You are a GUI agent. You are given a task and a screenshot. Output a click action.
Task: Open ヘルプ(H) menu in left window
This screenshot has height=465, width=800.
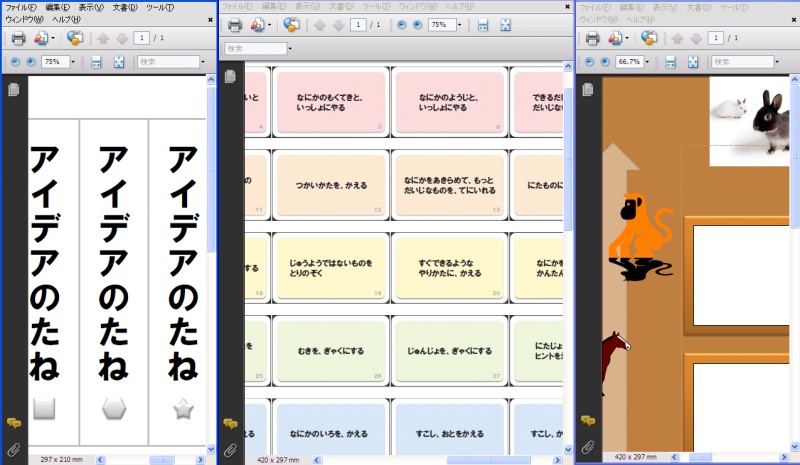pos(66,19)
